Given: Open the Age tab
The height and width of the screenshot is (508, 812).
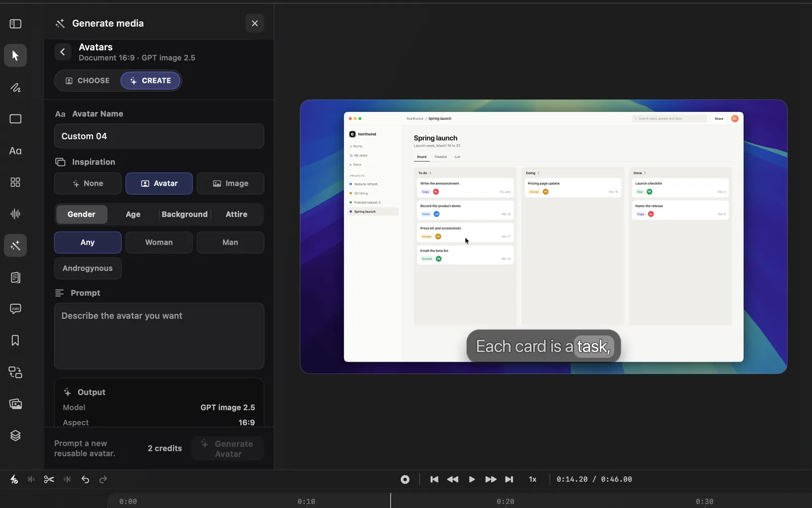Looking at the screenshot, I should 133,214.
